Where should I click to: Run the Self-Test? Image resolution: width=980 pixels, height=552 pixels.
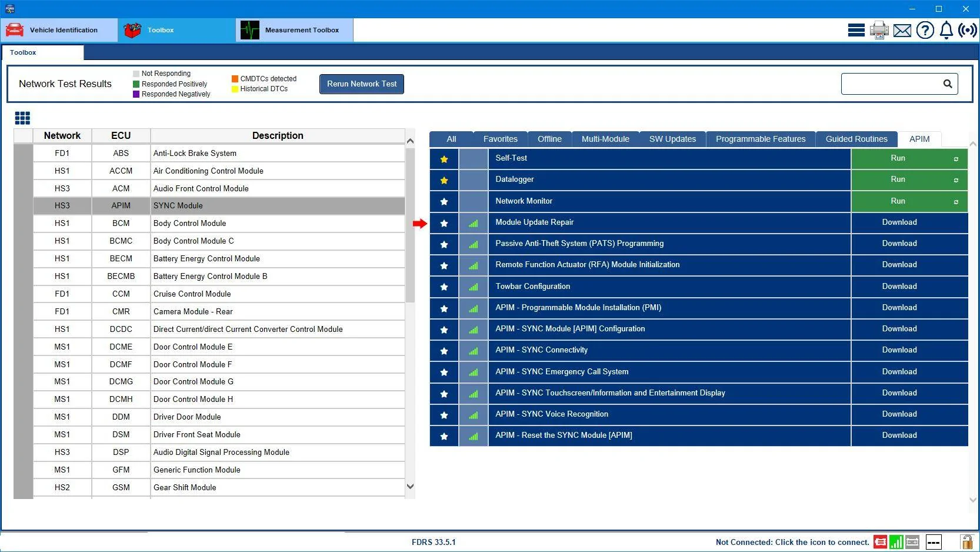[909, 158]
